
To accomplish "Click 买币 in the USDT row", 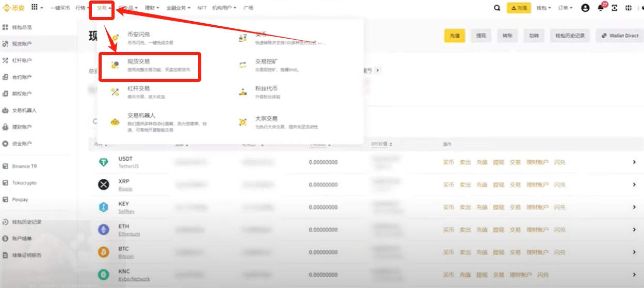I will [x=448, y=162].
